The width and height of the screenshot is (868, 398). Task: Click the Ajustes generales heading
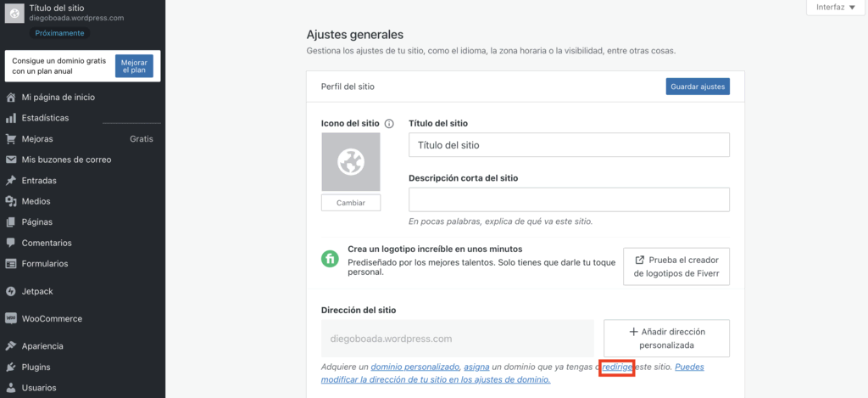(x=355, y=35)
